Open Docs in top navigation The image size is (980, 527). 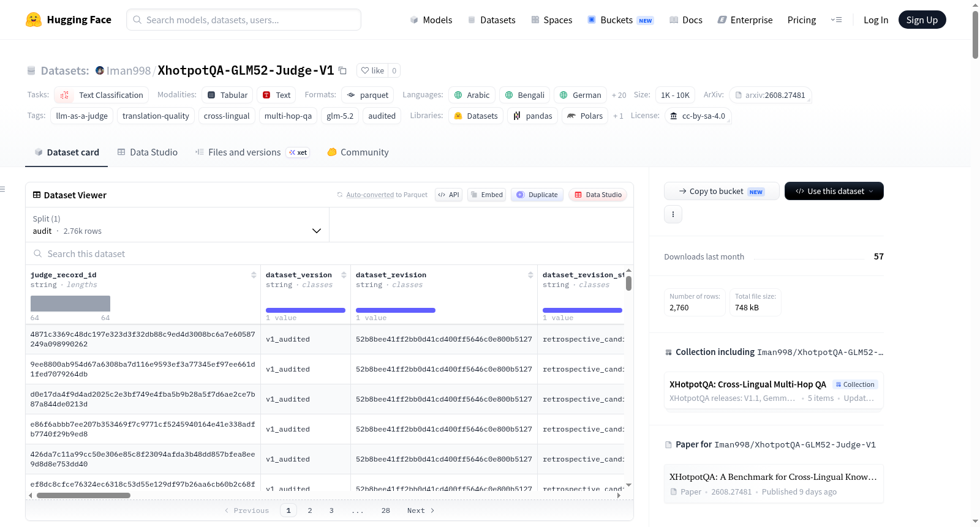point(686,20)
